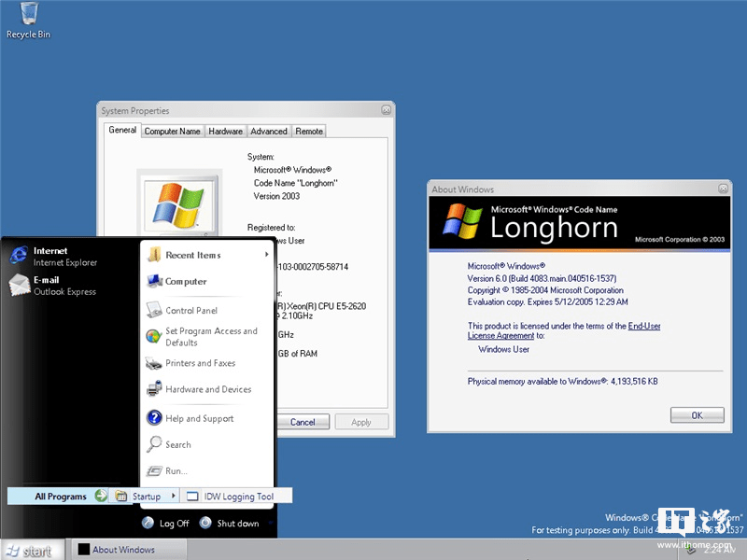This screenshot has width=747, height=560.
Task: Expand the Startup submenu
Action: (x=147, y=495)
